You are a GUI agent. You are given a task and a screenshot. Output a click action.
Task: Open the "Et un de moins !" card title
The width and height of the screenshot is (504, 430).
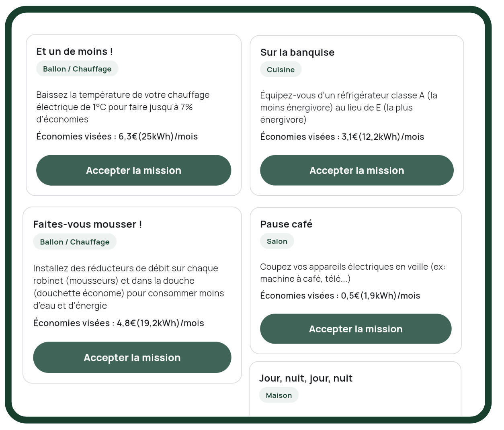pos(74,51)
